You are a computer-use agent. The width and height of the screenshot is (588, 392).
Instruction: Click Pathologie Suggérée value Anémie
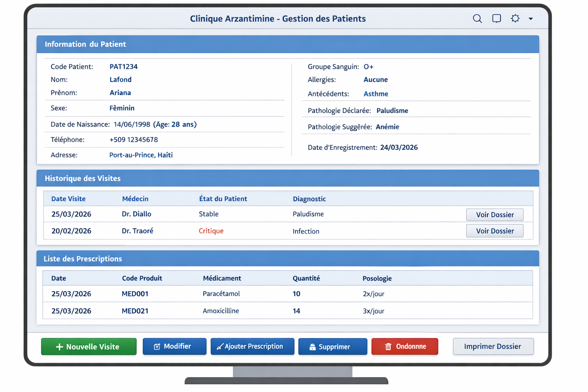point(387,127)
